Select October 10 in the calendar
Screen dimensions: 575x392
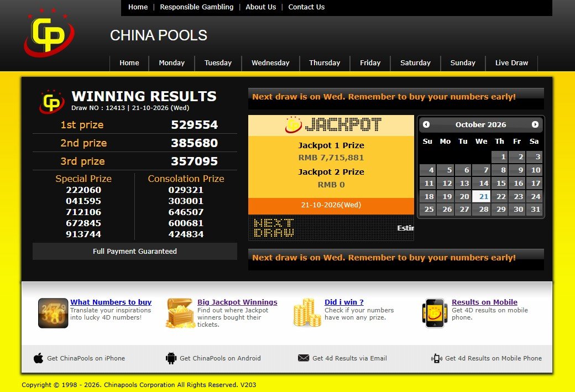click(x=534, y=170)
